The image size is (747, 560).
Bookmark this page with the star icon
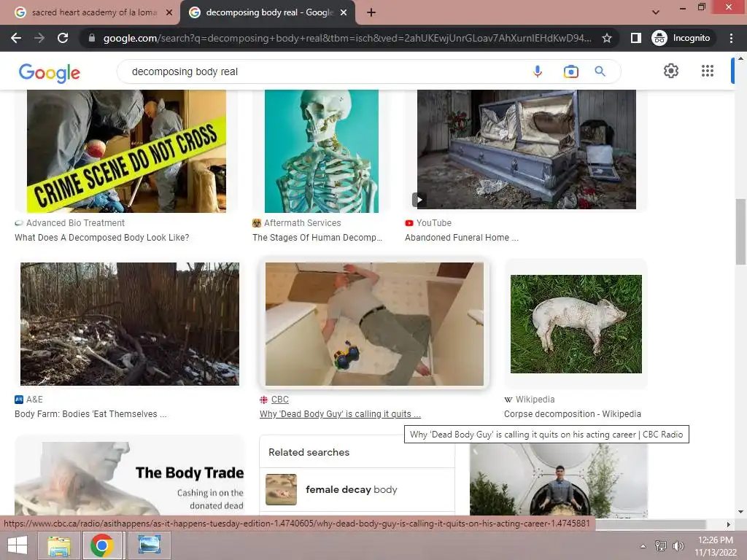tap(606, 38)
